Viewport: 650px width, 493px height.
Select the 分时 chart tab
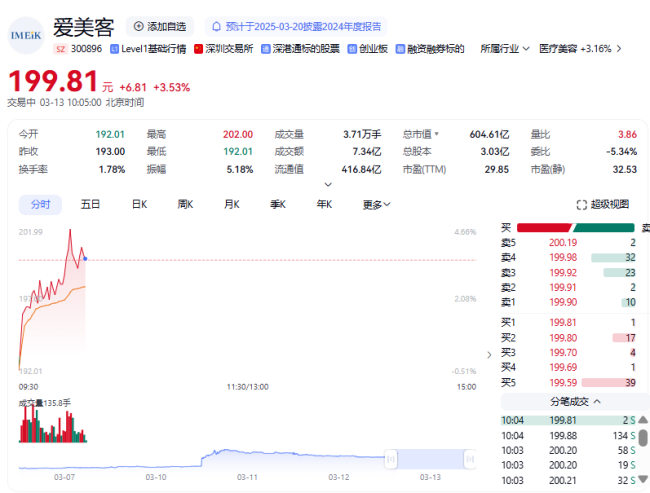pyautogui.click(x=40, y=204)
